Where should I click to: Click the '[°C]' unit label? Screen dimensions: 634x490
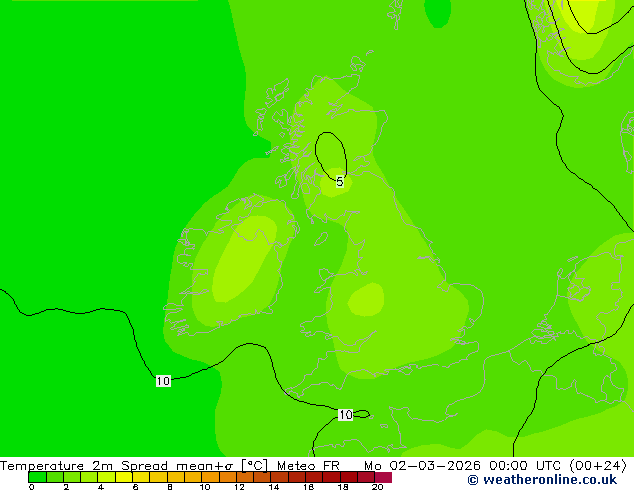[x=255, y=465]
